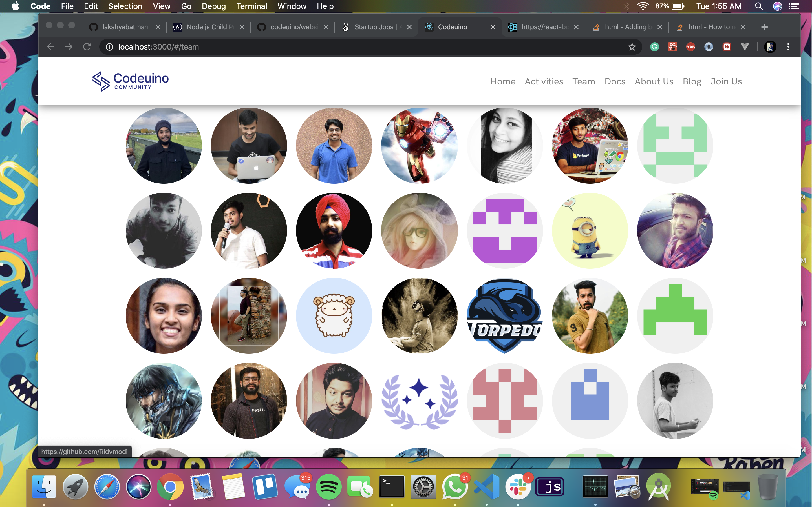Click the browser reload icon
Viewport: 812px width, 507px height.
point(87,47)
